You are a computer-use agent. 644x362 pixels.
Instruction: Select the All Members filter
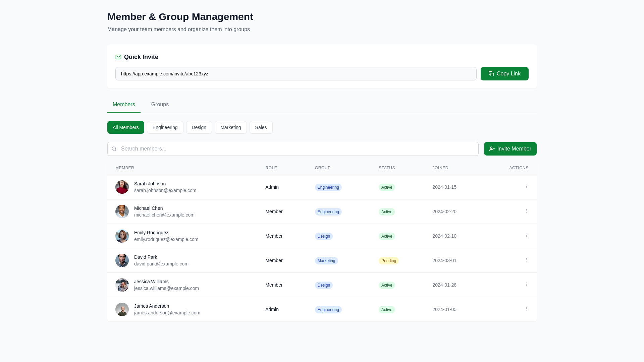coord(125,127)
